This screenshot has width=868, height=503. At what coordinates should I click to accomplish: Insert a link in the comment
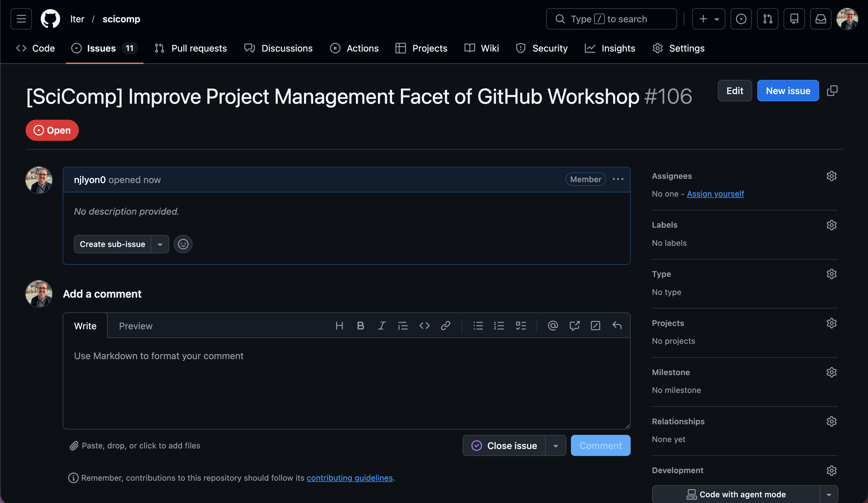point(446,326)
